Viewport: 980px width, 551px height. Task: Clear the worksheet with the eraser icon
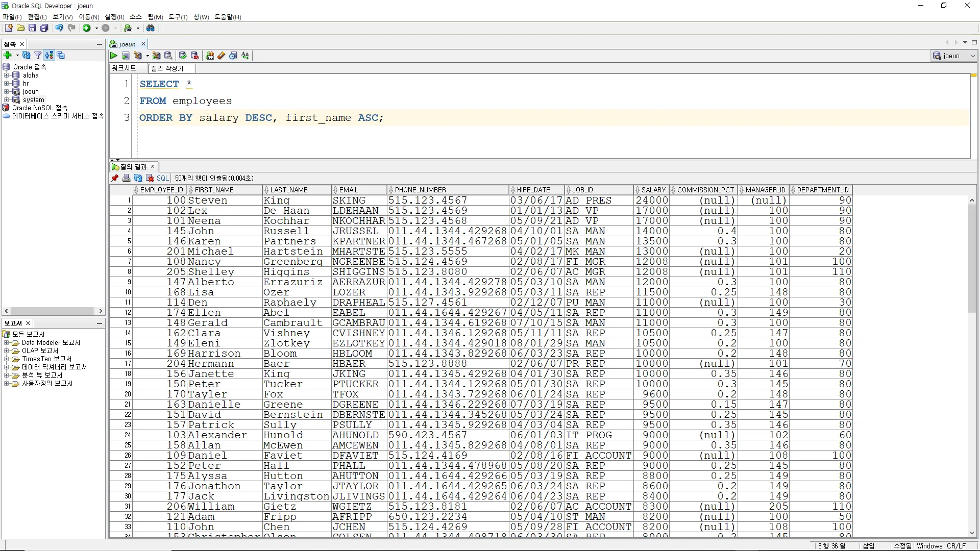coord(222,56)
